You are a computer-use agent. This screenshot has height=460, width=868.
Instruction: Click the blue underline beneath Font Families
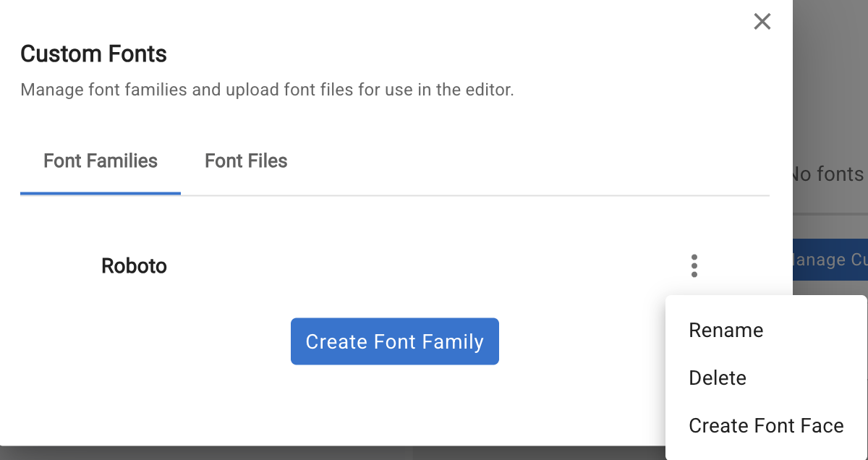pyautogui.click(x=101, y=194)
